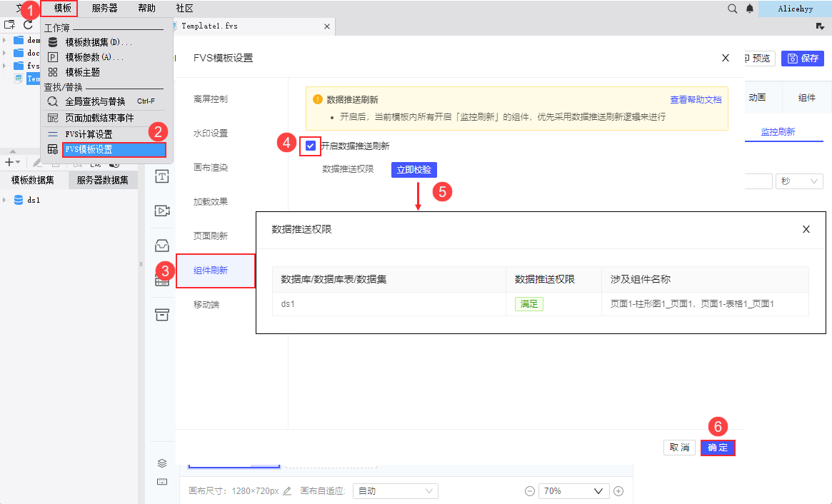Open the 秒 unit dropdown
This screenshot has width=832, height=504.
(799, 181)
